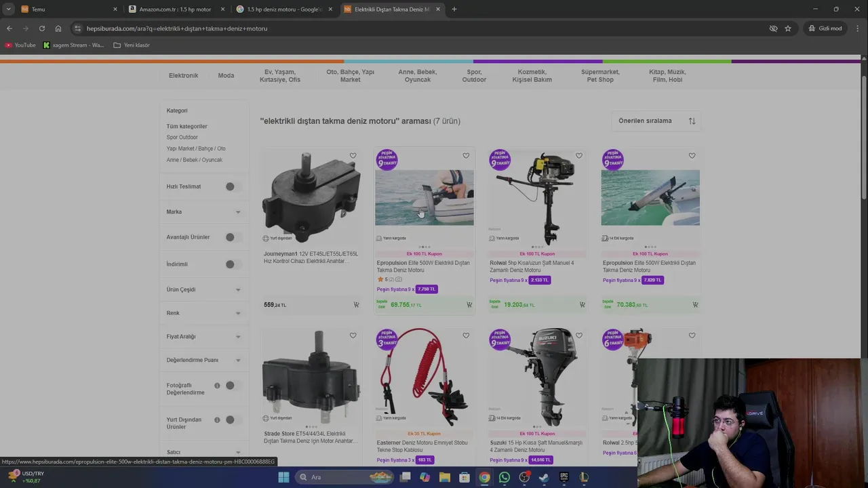
Task: Click third-party cookies eye icon in address bar
Action: (x=773, y=28)
